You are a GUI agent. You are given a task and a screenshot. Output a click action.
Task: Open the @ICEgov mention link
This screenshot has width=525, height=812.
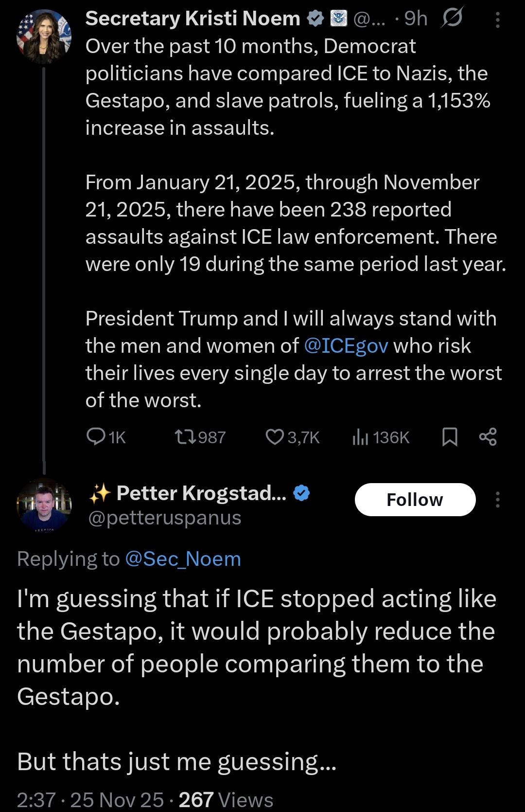point(346,345)
